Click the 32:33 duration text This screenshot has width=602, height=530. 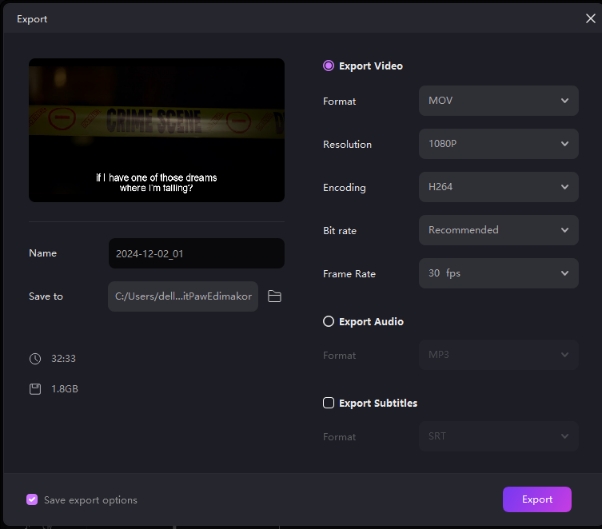tap(63, 358)
